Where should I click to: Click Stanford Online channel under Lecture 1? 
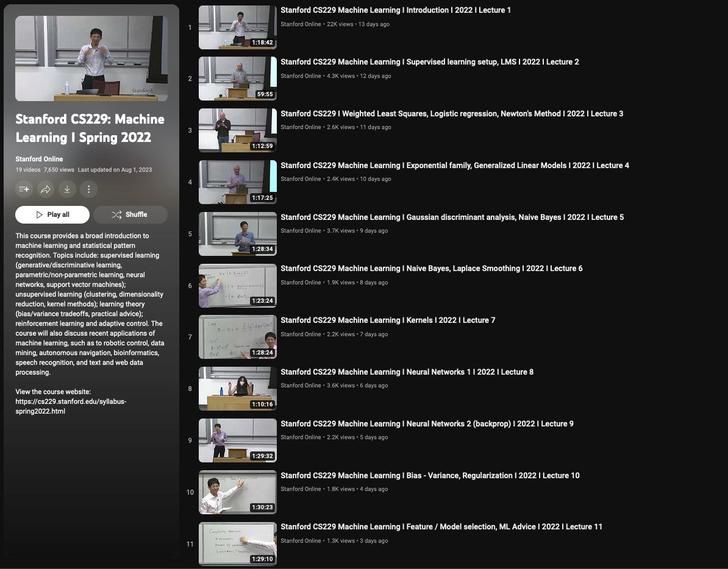(x=301, y=24)
